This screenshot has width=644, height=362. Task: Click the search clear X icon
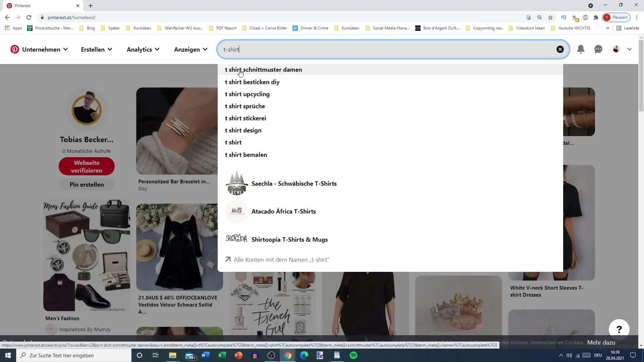tap(560, 49)
